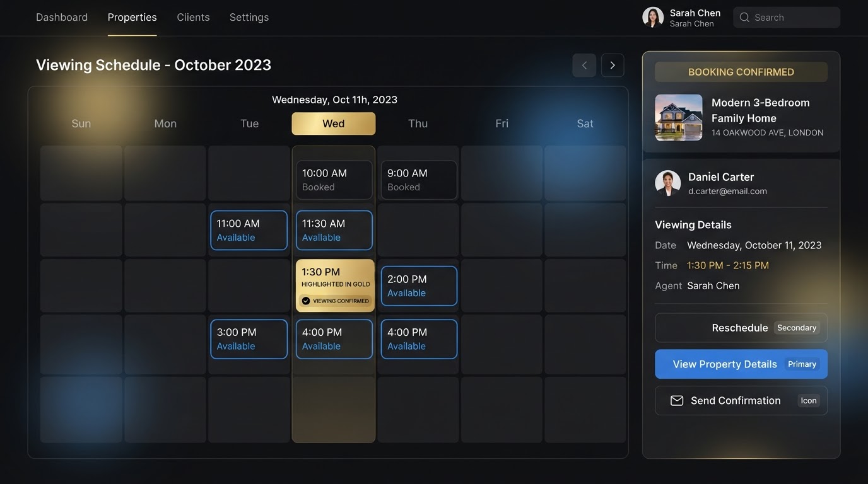This screenshot has width=868, height=484.
Task: Select the Fri day header
Action: tap(502, 124)
